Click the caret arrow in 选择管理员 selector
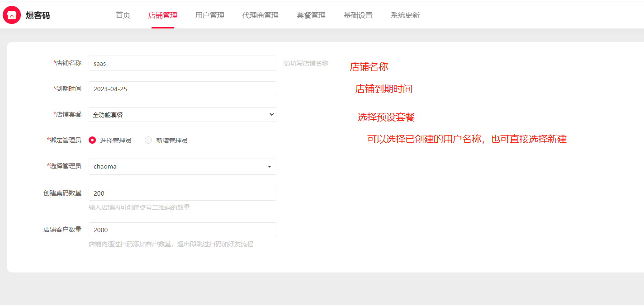The image size is (644, 305). (x=270, y=167)
